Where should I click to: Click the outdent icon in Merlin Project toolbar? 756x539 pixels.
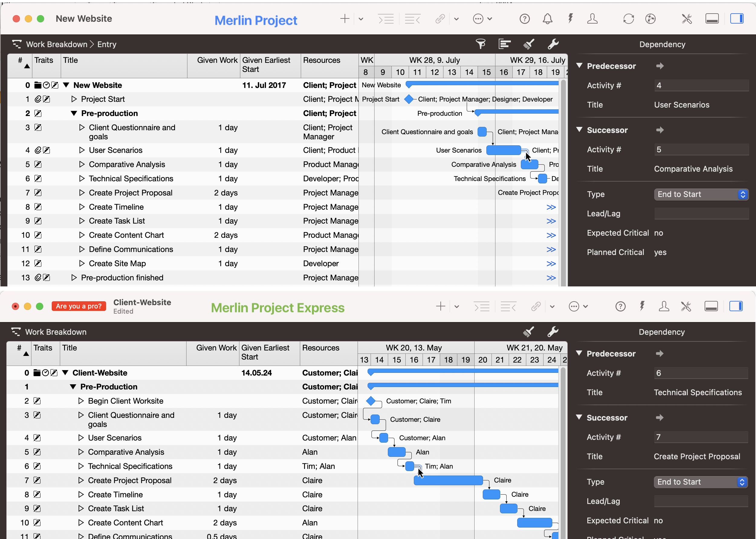413,19
